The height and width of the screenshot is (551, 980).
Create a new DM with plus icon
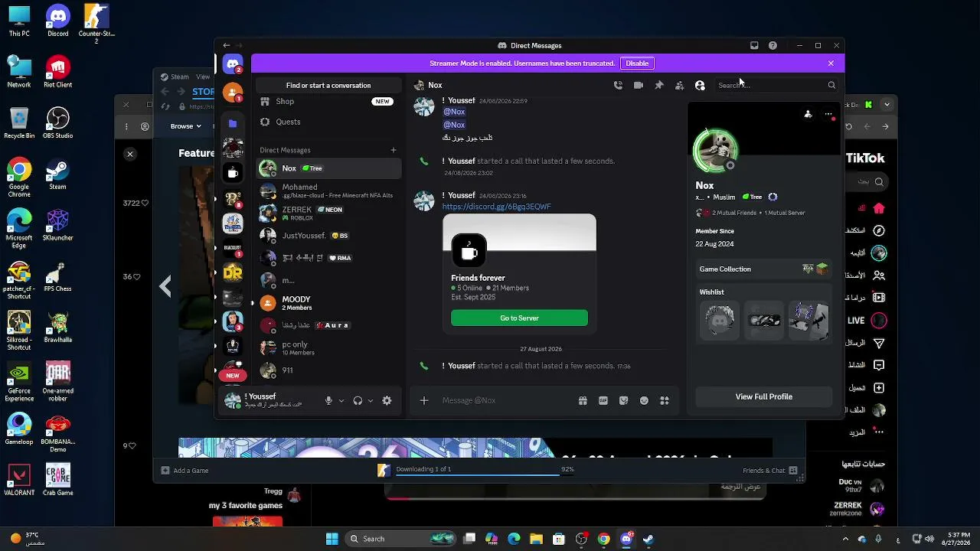[x=394, y=150]
